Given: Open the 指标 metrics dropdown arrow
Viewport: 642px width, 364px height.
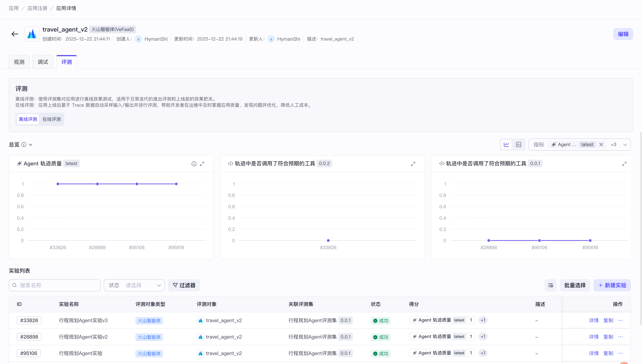Looking at the screenshot, I should pos(625,145).
